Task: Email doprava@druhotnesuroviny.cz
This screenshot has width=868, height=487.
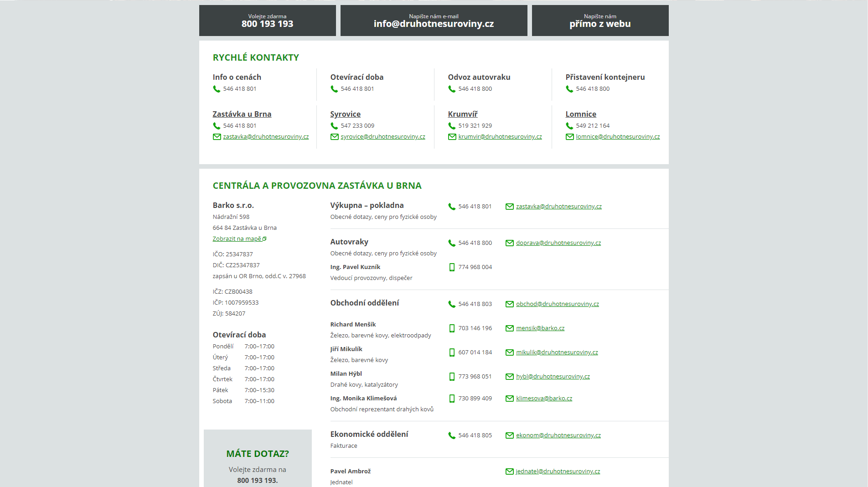Action: tap(558, 243)
